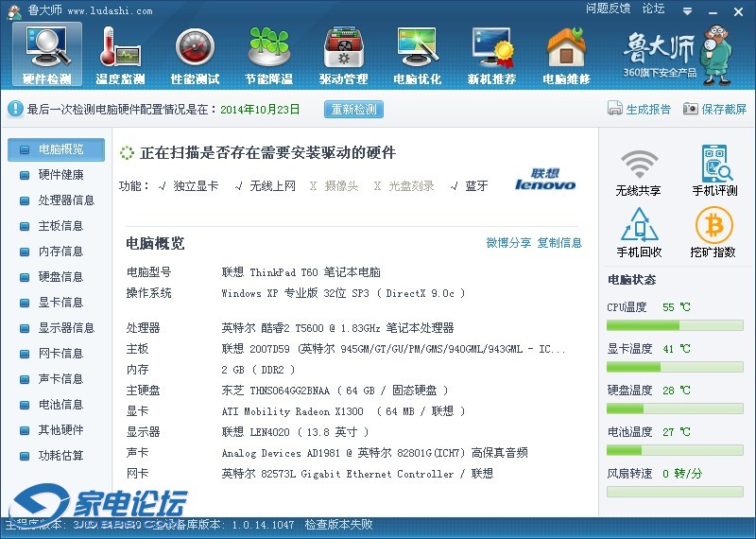This screenshot has width=756, height=539.
Task: Select 处理器信息 in the sidebar
Action: click(x=56, y=200)
